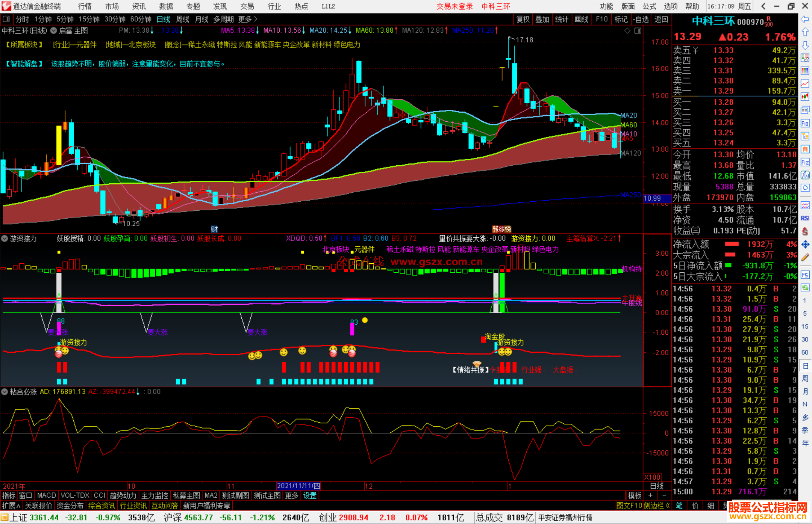Toggle 叠加 overlay on the chart
The width and height of the screenshot is (812, 524).
pos(542,19)
